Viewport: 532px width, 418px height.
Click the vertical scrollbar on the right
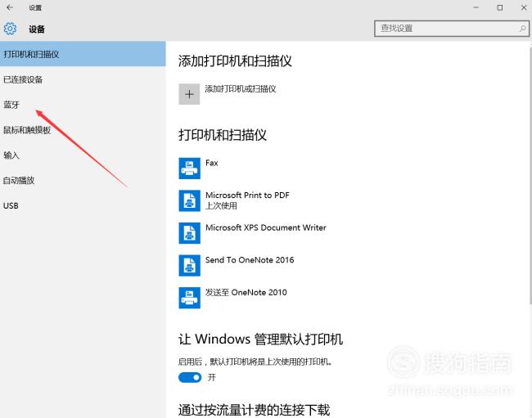pyautogui.click(x=530, y=175)
